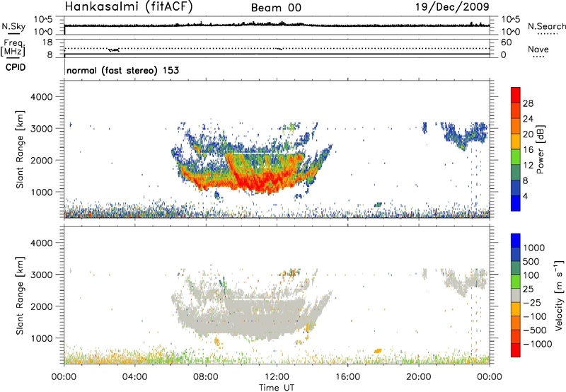Click the Time UT axis label
This screenshot has width=566, height=392.
277,388
